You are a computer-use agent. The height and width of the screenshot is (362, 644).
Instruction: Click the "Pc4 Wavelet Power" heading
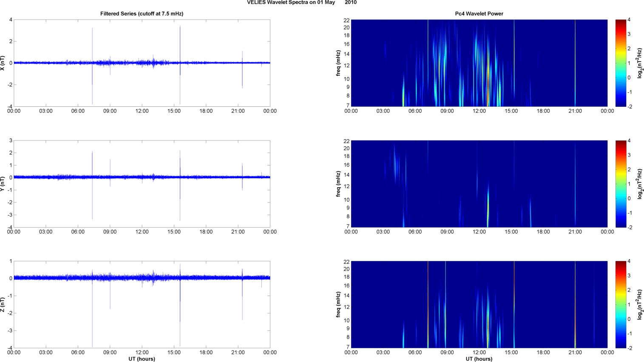(x=479, y=14)
